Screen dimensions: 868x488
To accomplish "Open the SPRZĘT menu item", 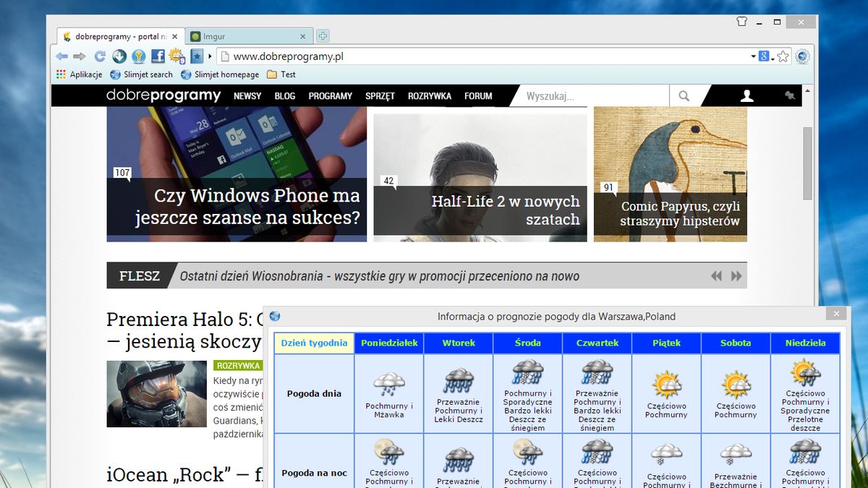I will point(380,96).
